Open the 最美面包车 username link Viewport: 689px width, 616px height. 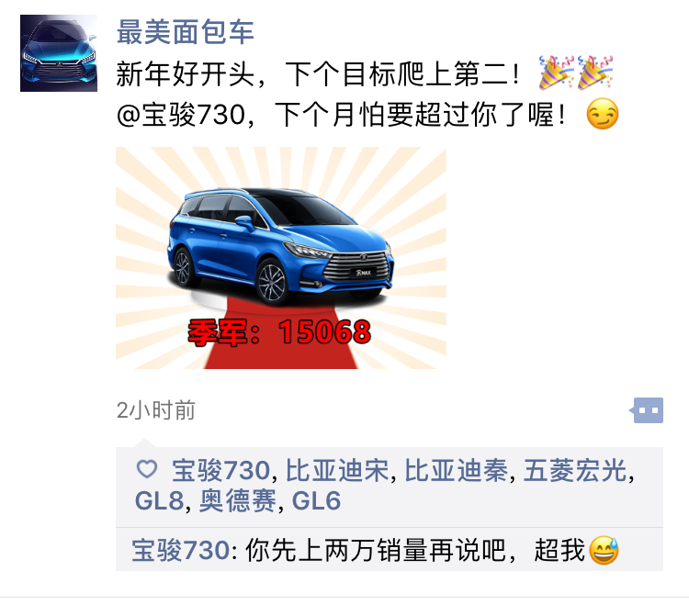coord(185,32)
